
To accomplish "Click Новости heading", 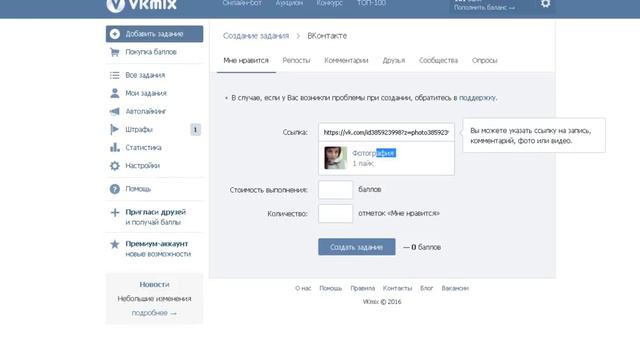I will click(x=154, y=284).
